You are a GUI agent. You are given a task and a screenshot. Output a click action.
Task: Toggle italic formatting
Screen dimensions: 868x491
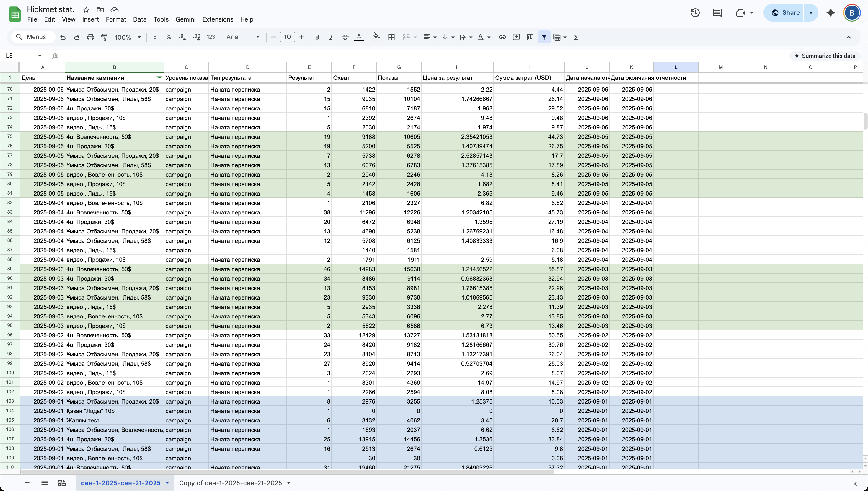pyautogui.click(x=331, y=37)
